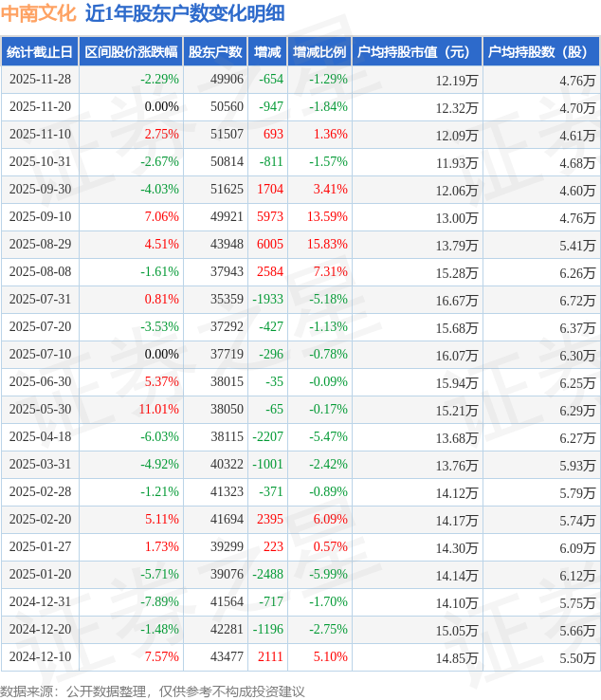Select the 统计截止日 column header
601x700 pixels.
point(40,52)
